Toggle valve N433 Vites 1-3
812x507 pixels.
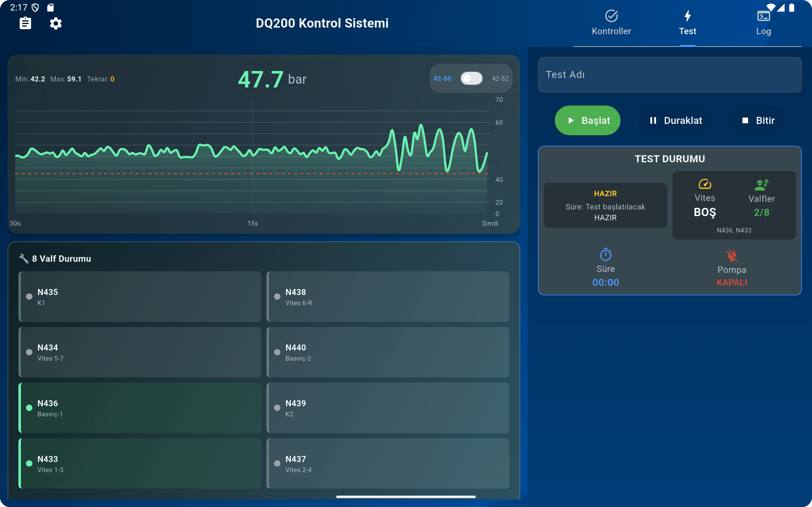click(x=140, y=463)
